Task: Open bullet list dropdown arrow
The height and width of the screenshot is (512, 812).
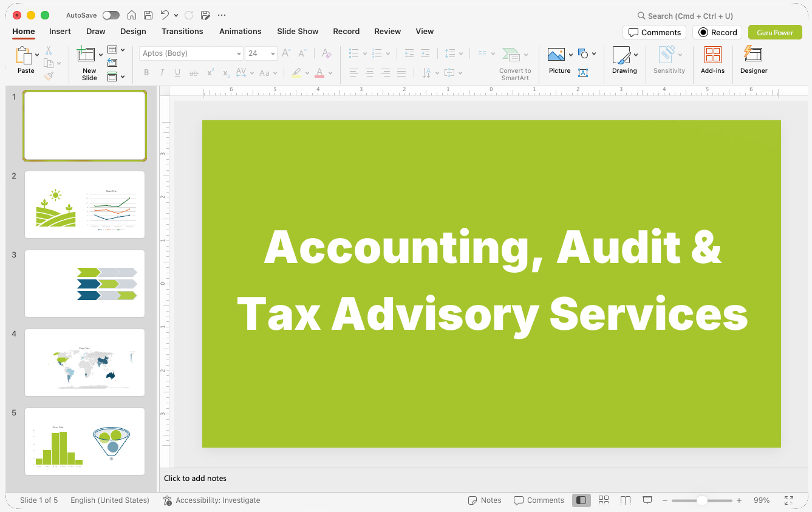Action: point(365,53)
